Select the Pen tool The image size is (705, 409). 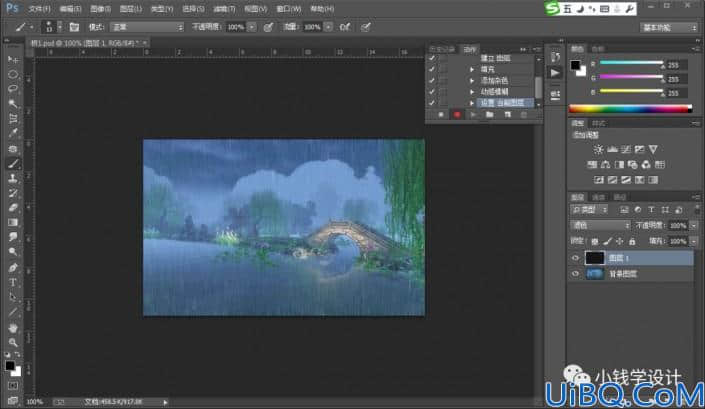[13, 267]
